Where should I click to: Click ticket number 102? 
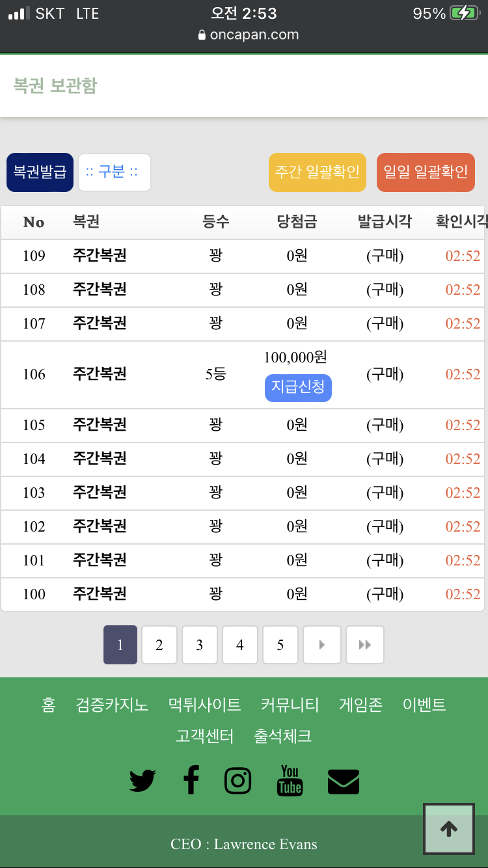34,526
